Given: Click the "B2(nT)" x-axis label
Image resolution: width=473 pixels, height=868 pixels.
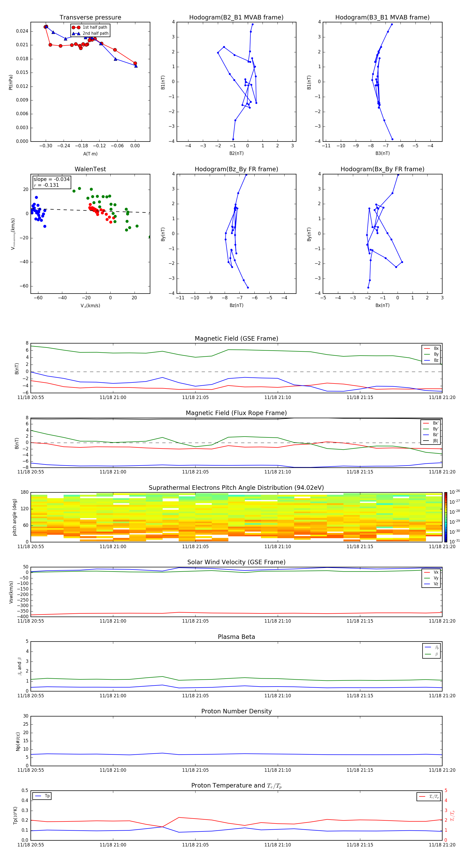Looking at the screenshot, I should (236, 153).
